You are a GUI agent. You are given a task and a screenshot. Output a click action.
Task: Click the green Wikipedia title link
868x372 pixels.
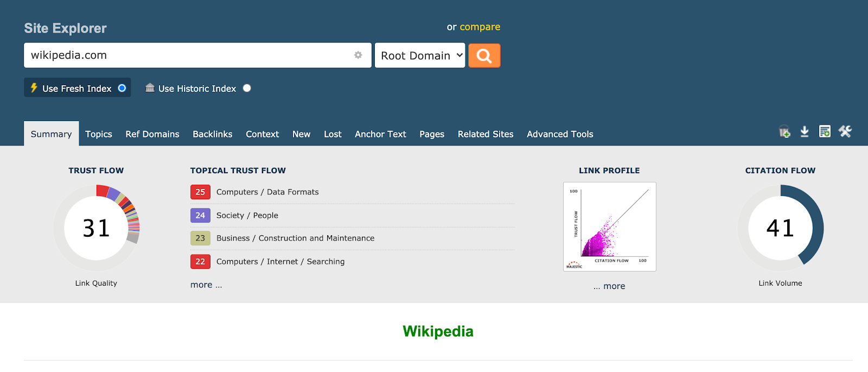click(438, 331)
